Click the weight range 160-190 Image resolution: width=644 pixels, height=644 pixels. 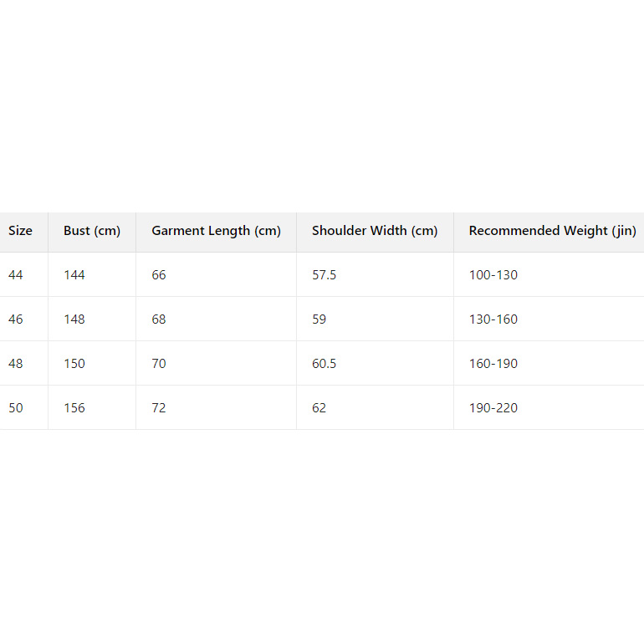pyautogui.click(x=493, y=364)
